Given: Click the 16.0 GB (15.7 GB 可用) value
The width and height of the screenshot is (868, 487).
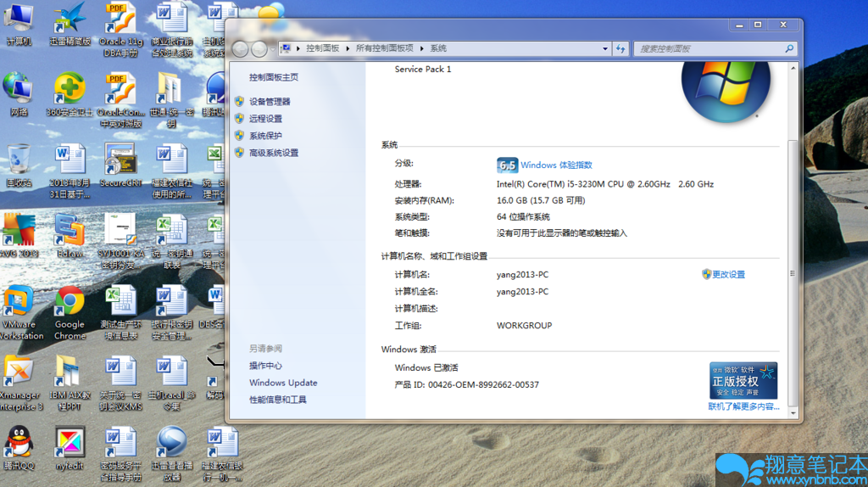Looking at the screenshot, I should [541, 200].
